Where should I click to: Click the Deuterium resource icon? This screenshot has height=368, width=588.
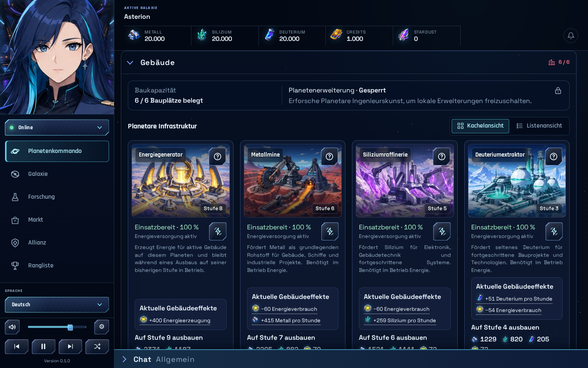click(269, 35)
